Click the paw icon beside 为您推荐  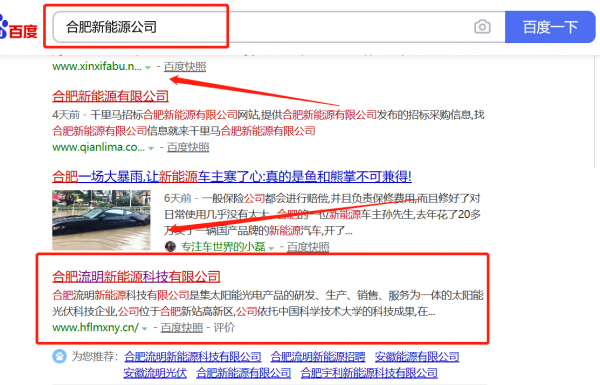(x=59, y=356)
